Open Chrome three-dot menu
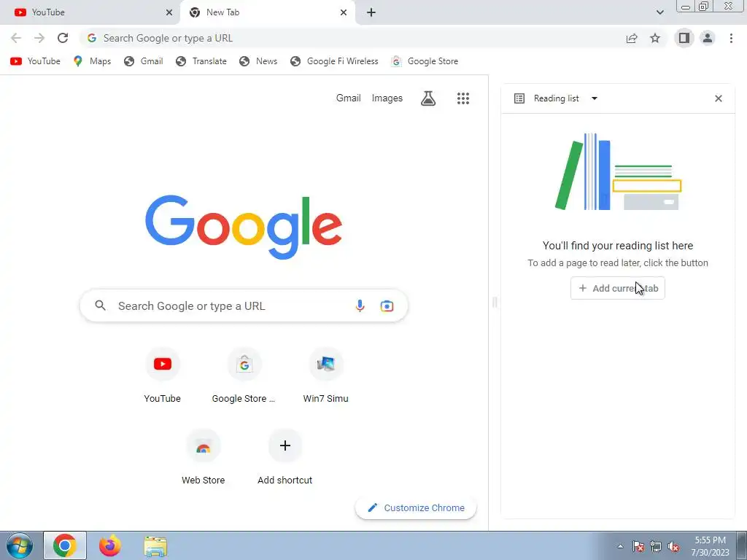 pyautogui.click(x=731, y=38)
